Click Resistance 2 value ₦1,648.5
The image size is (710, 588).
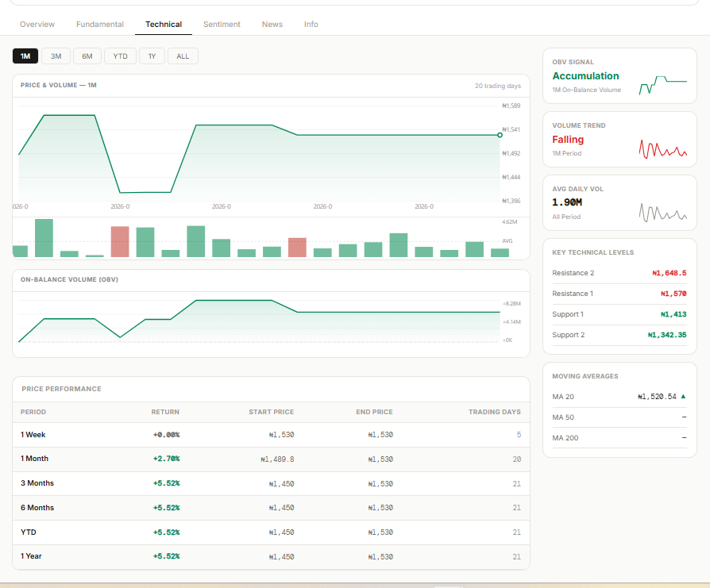click(669, 273)
